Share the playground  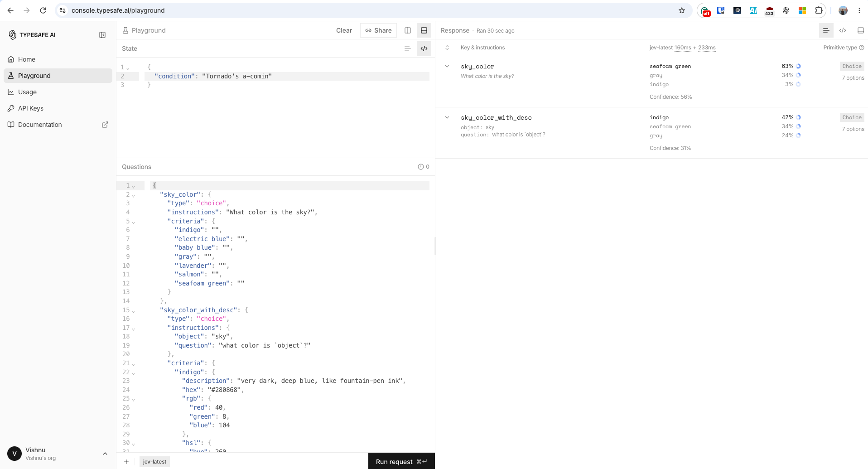[379, 30]
